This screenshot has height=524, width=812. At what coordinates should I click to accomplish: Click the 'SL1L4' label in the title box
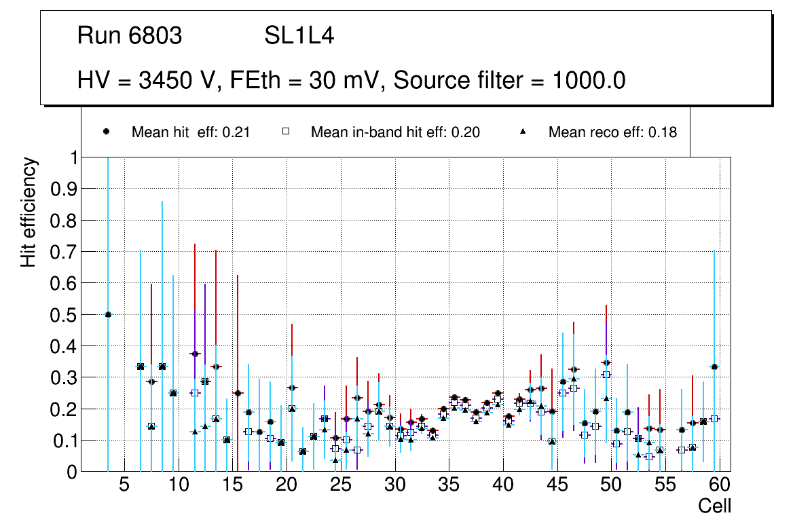(x=299, y=36)
